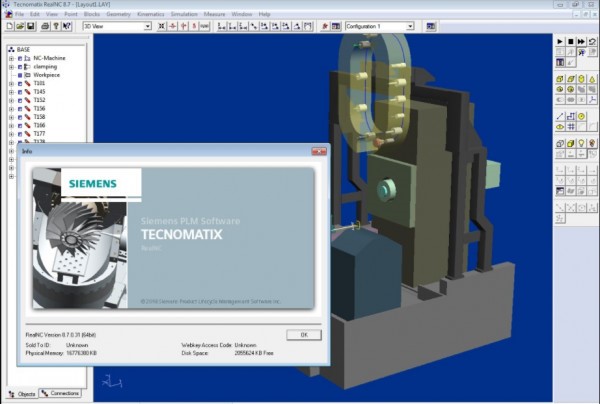Toggle the T101 checkbox
600x404 pixels.
click(20, 83)
